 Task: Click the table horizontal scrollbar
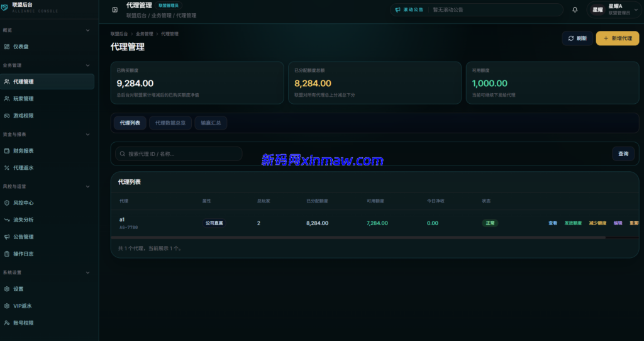(358, 237)
